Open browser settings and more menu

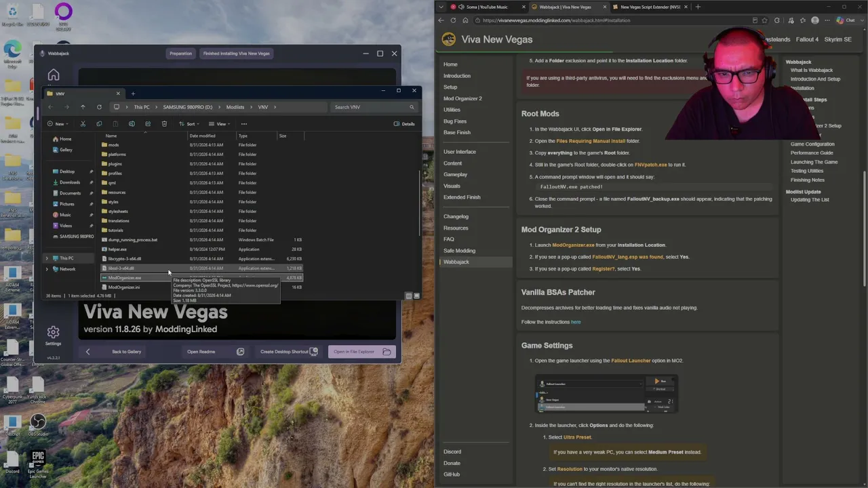click(826, 20)
